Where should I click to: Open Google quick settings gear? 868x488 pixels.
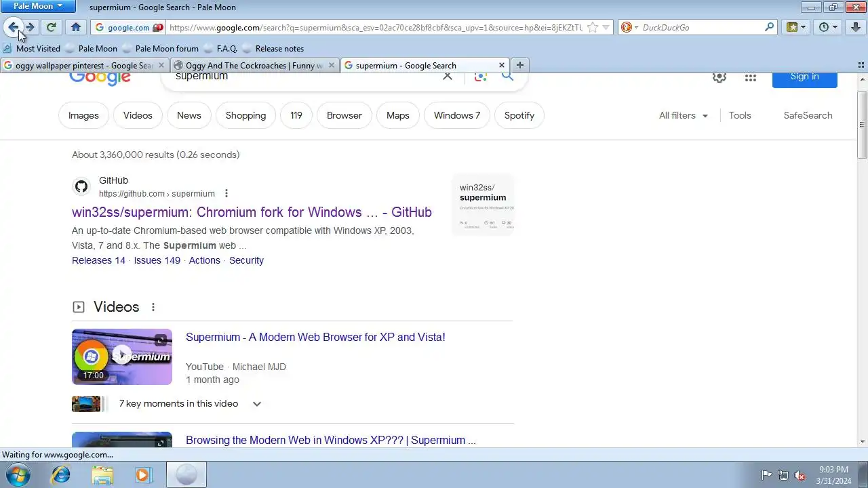719,77
